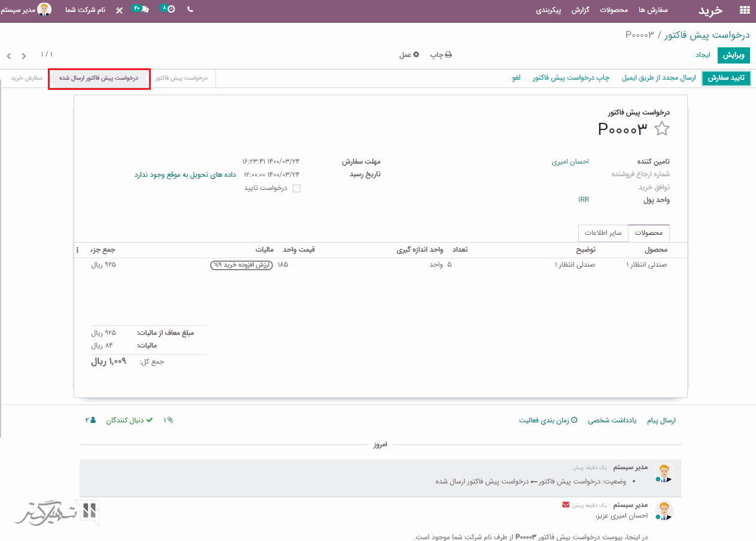Click the ویرایش edit button
Viewport: 756px width, 541px height.
(734, 55)
